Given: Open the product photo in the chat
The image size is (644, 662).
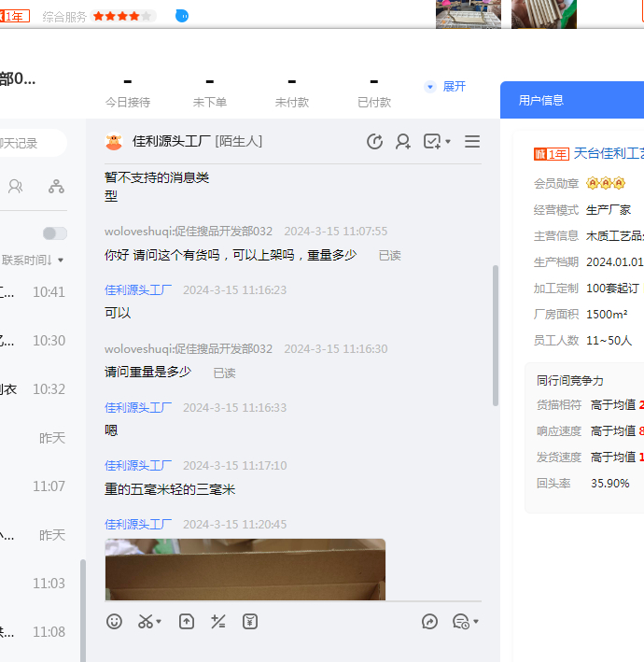Looking at the screenshot, I should tap(245, 569).
